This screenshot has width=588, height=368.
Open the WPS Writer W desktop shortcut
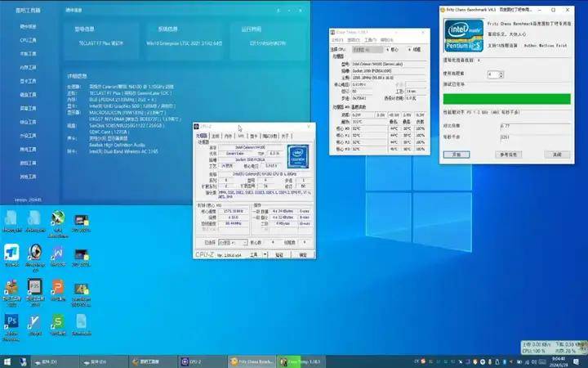(58, 257)
